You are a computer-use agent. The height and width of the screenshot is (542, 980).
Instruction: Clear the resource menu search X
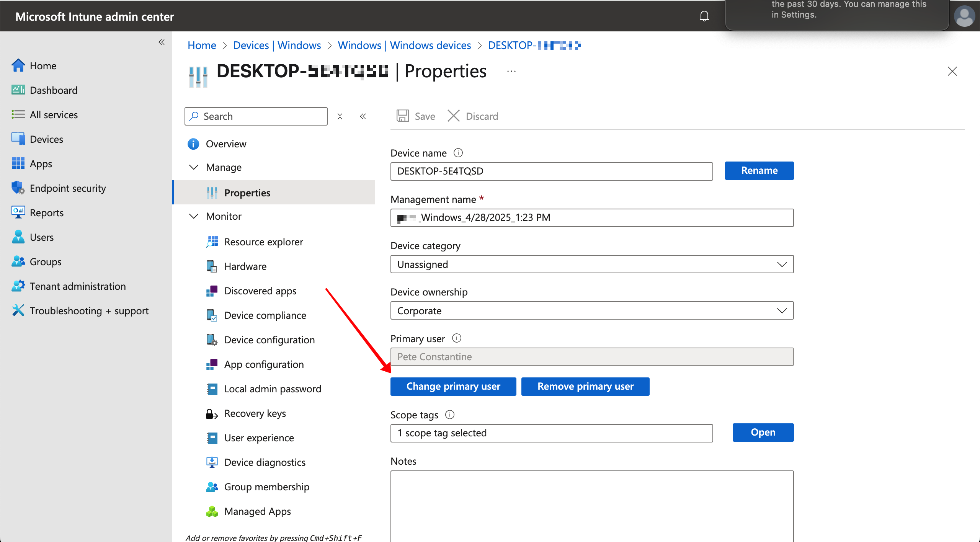click(340, 116)
